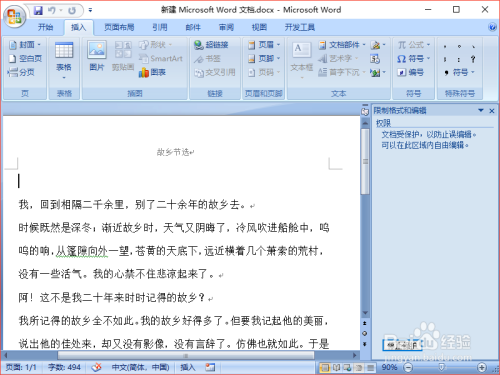Add a 书签 bookmark
Viewport: 500px width, 375px height.
[207, 59]
